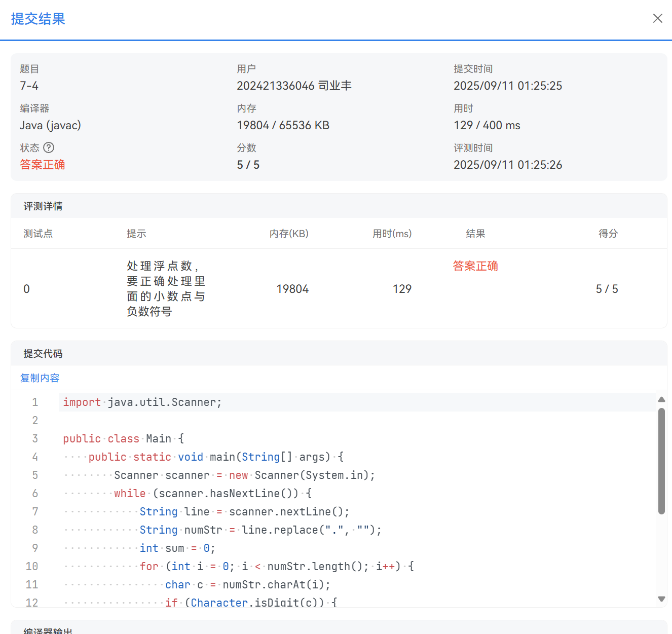This screenshot has height=634, width=672.
Task: Click the 提交代码 section header
Action: (42, 353)
